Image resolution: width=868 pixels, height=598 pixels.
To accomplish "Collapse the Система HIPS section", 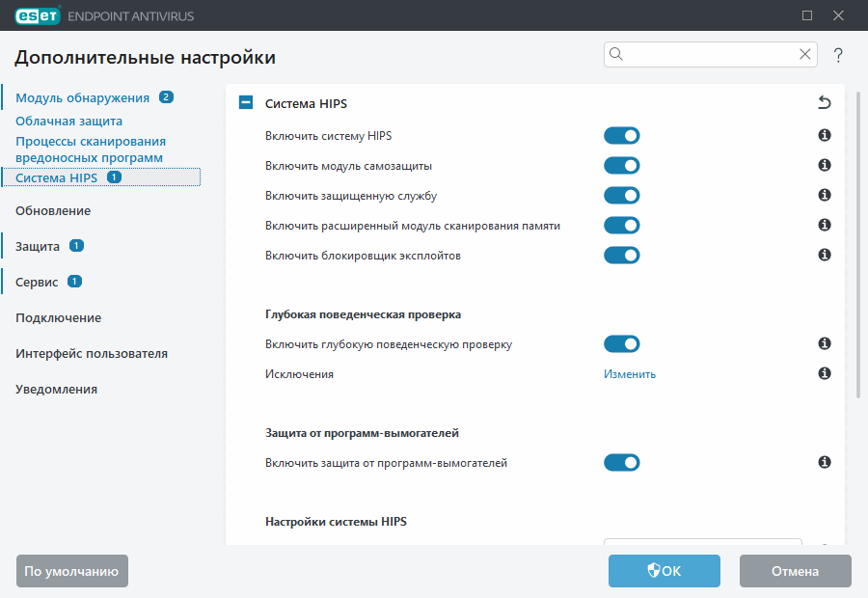I will click(245, 101).
